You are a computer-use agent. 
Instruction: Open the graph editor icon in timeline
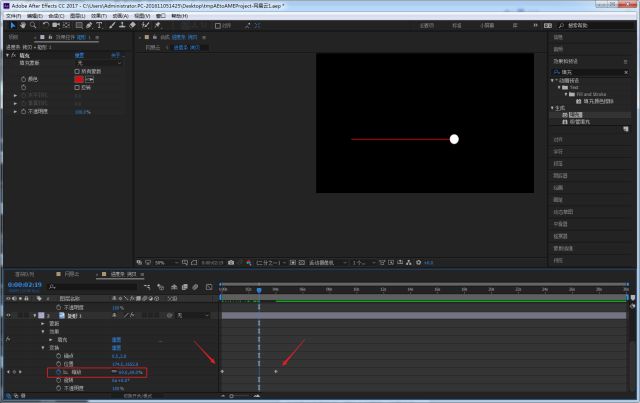[x=209, y=287]
